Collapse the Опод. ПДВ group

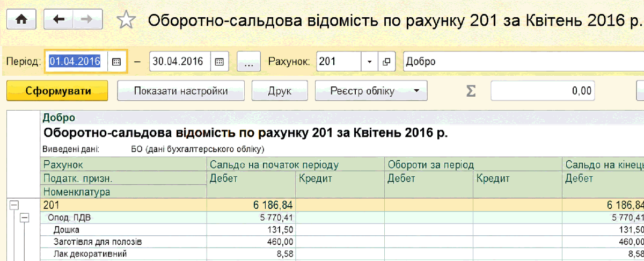coord(24,217)
